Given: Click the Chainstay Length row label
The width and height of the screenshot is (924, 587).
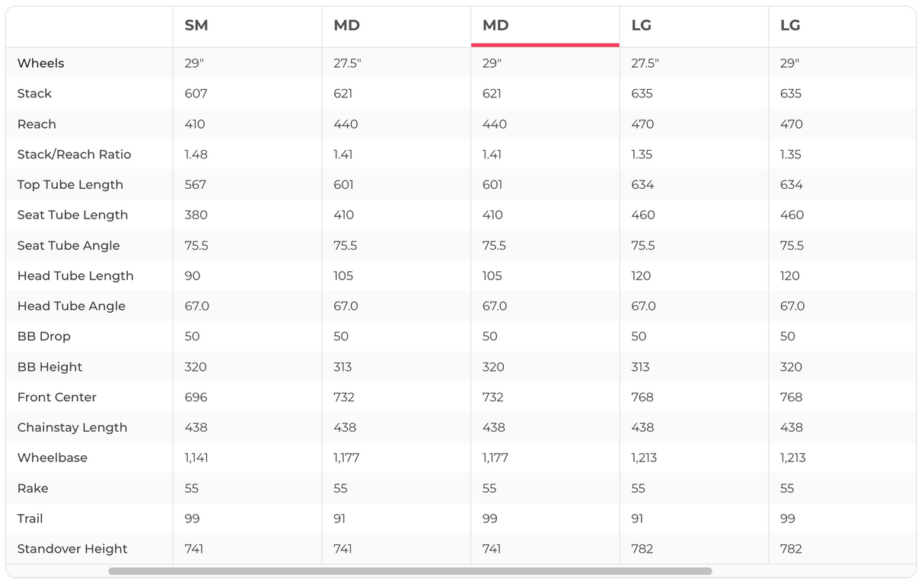Looking at the screenshot, I should (x=72, y=428).
